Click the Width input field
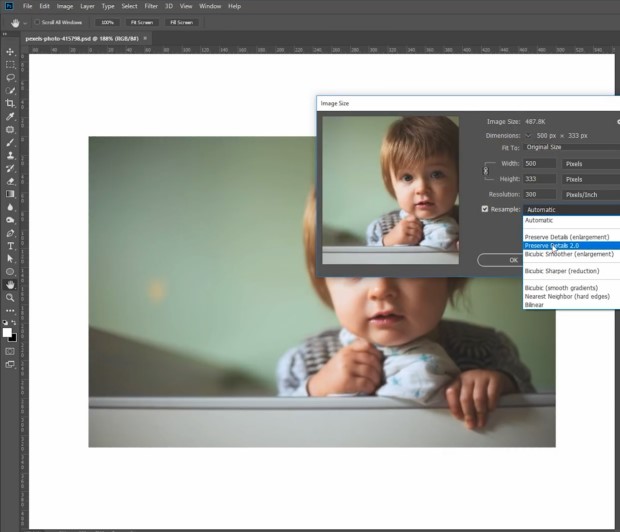 [x=539, y=163]
